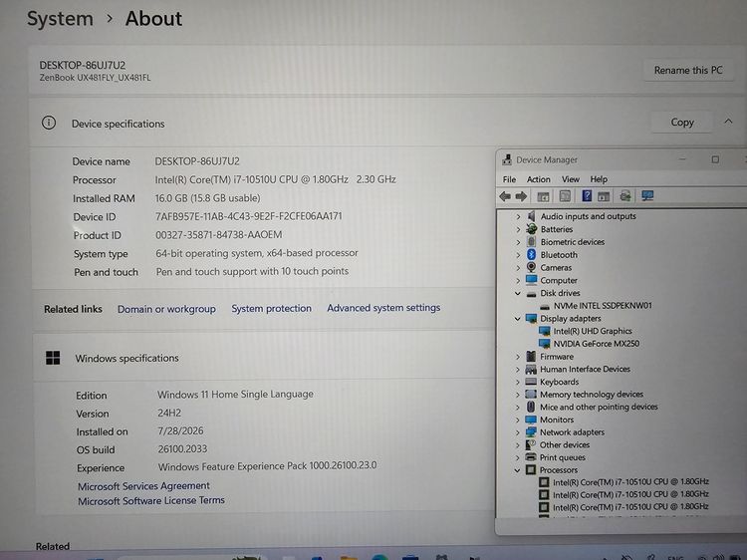
Task: Click the Version value 24H2
Action: point(169,413)
